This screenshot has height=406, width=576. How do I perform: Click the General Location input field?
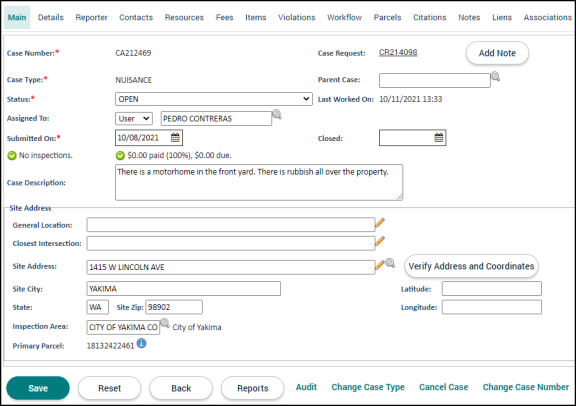[231, 225]
